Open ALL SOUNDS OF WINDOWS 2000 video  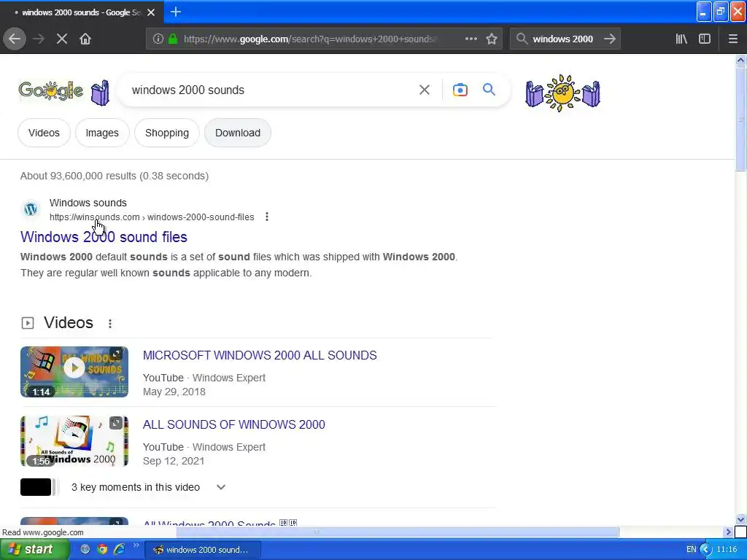coord(234,425)
